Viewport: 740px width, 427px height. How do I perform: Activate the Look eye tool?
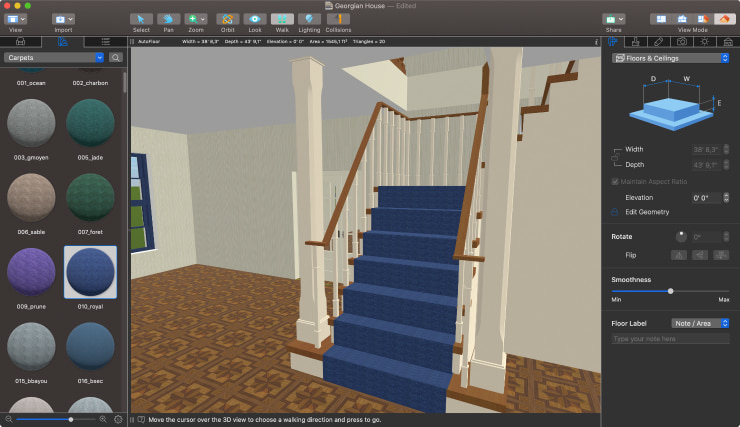tap(255, 19)
